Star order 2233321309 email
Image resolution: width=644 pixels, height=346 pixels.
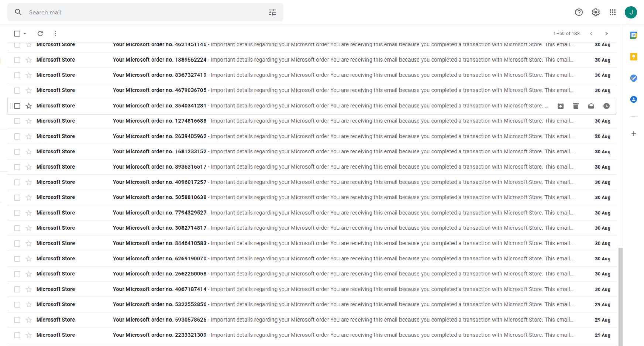(x=29, y=335)
